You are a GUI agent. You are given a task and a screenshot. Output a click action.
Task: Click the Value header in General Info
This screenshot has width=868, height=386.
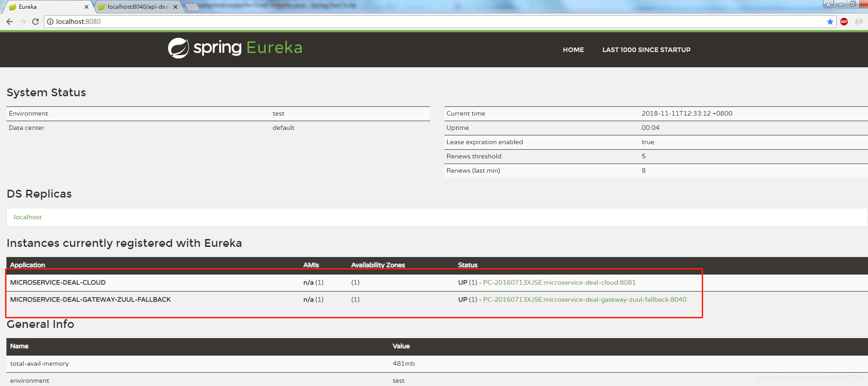click(x=401, y=346)
